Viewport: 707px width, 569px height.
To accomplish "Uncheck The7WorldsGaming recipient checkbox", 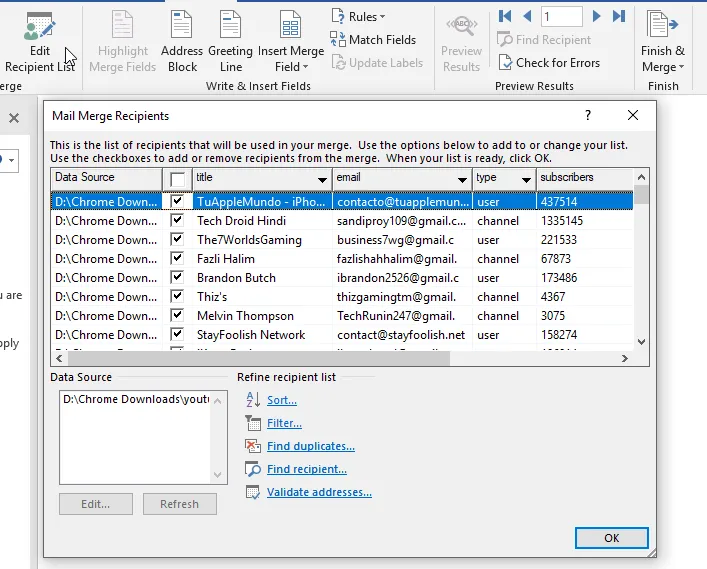I will [x=177, y=239].
